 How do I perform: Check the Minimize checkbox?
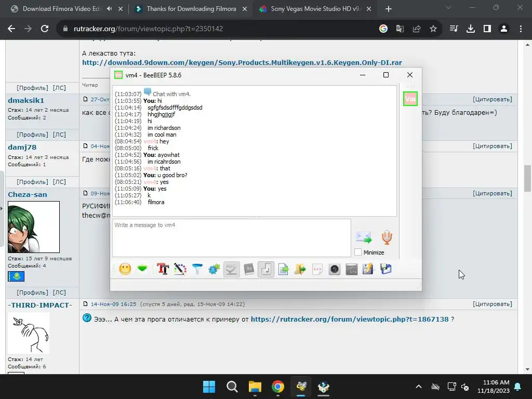click(358, 252)
